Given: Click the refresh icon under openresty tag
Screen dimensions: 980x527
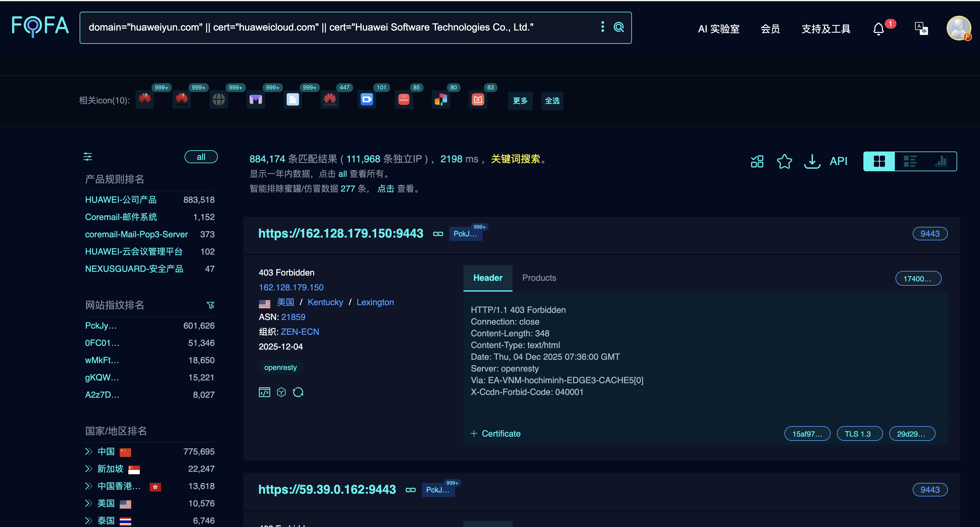Looking at the screenshot, I should coord(298,392).
